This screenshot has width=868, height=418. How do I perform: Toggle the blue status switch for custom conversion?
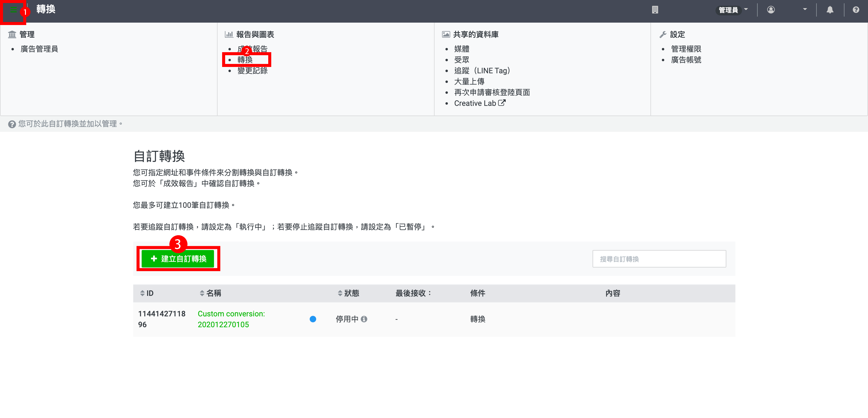coord(313,319)
